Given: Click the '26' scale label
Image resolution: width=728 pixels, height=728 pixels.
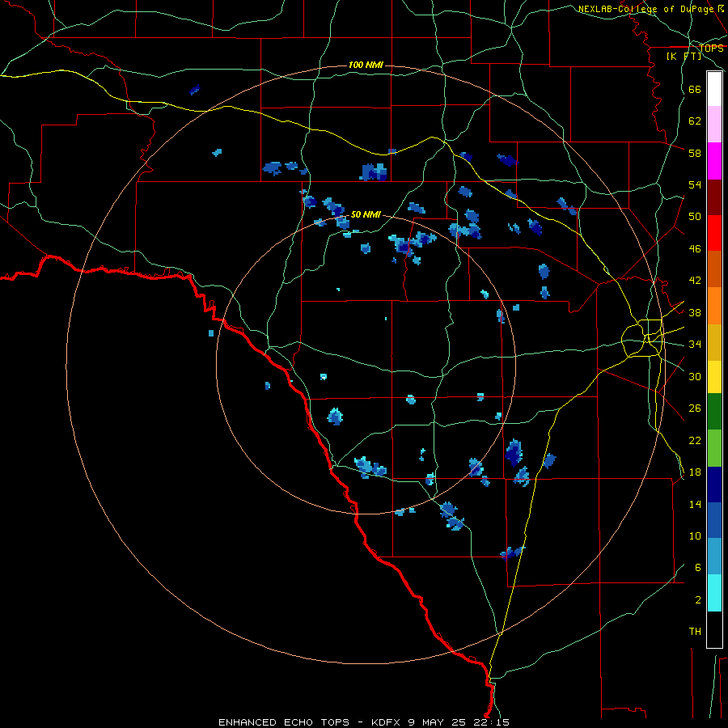Looking at the screenshot, I should pyautogui.click(x=695, y=408).
